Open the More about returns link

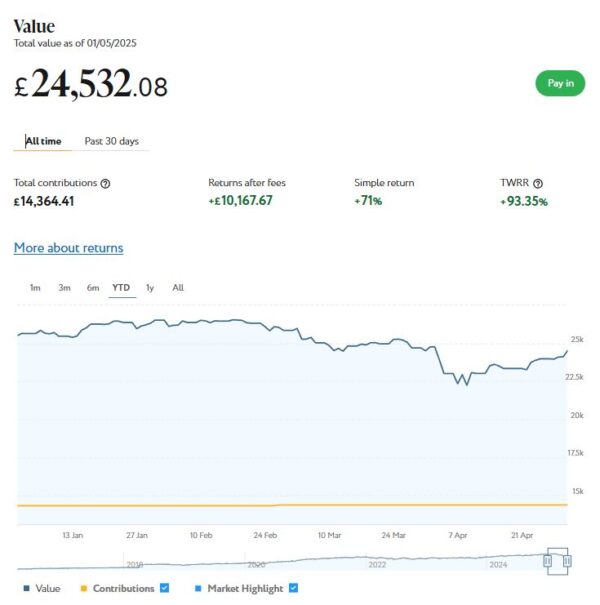pos(69,248)
